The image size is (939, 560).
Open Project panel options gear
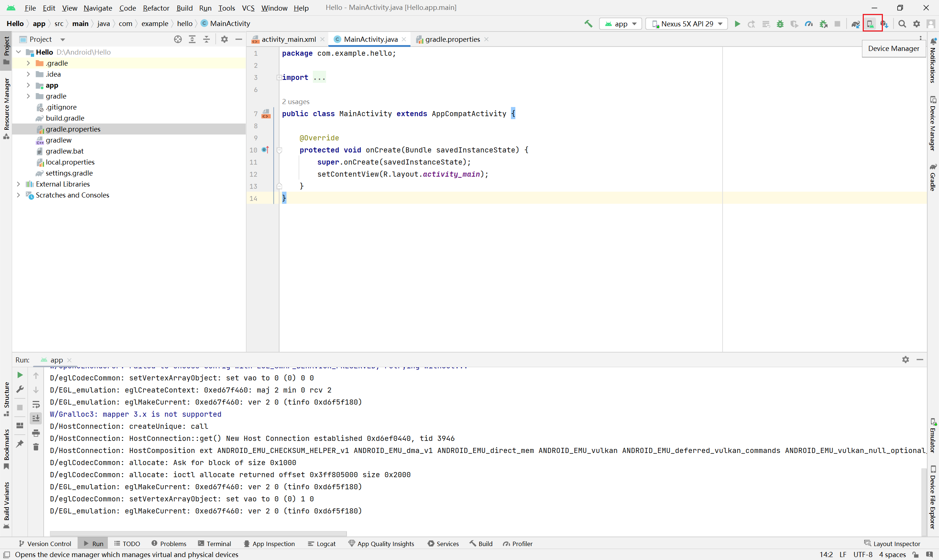click(224, 39)
